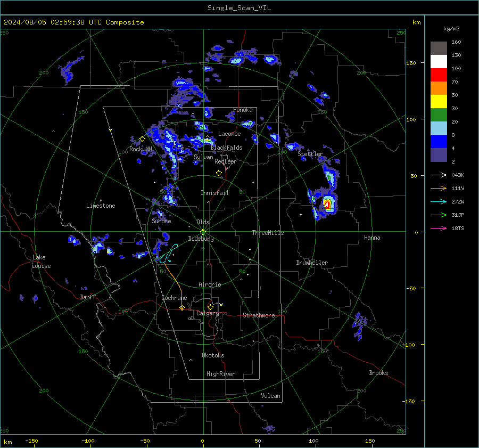Screen dimensions: 479x448
Task: Click the magenta 18TS aircraft arrow in legend
Action: [x=439, y=228]
